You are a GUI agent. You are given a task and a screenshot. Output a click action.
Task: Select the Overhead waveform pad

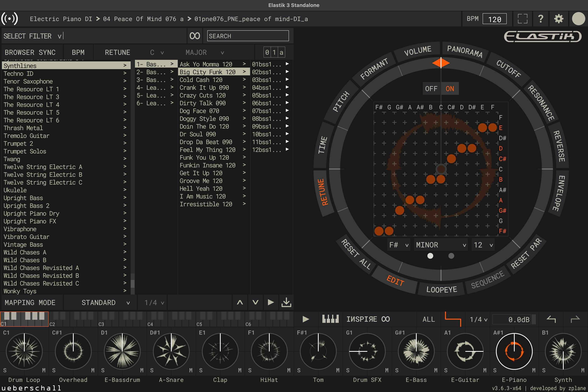point(73,351)
